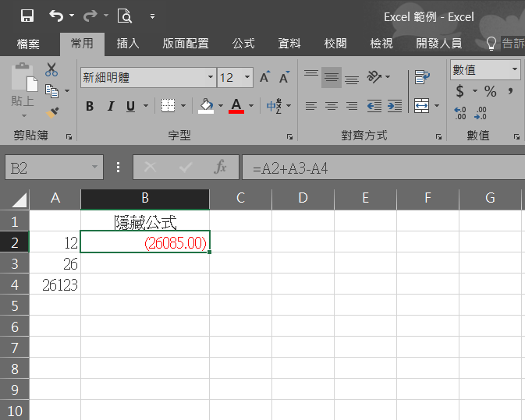Open the 檔案 File tab

(x=28, y=44)
